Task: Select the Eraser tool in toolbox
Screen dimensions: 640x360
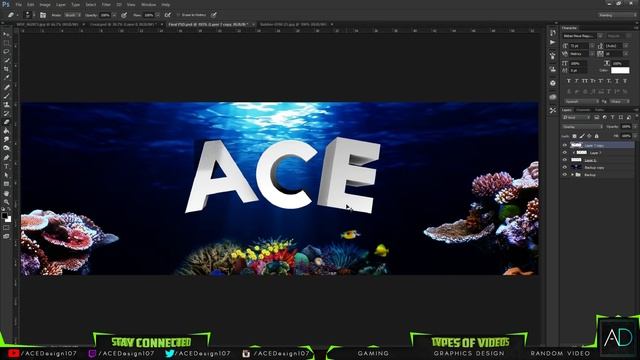Action: point(6,122)
